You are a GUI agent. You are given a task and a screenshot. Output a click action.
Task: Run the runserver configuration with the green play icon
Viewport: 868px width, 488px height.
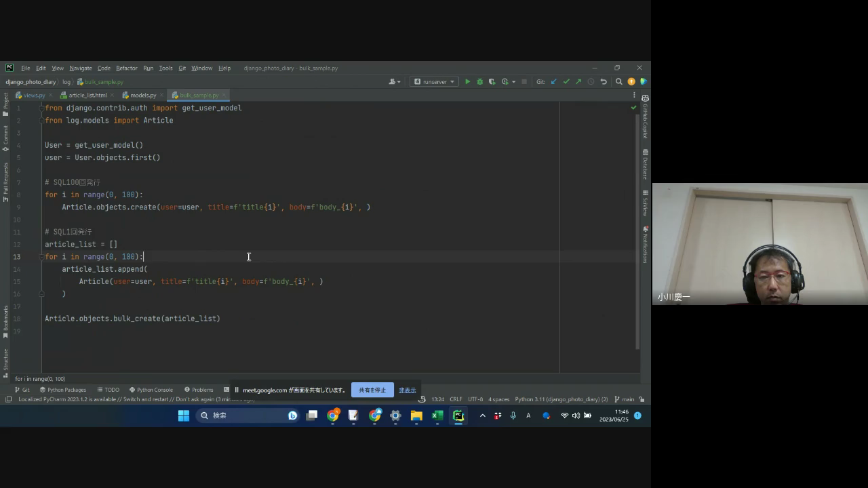pos(467,82)
